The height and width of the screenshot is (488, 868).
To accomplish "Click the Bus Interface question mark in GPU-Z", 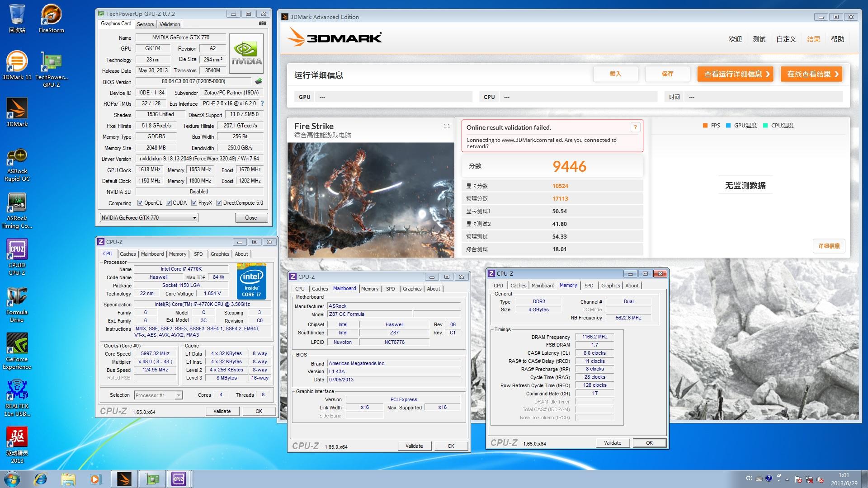I will 262,103.
